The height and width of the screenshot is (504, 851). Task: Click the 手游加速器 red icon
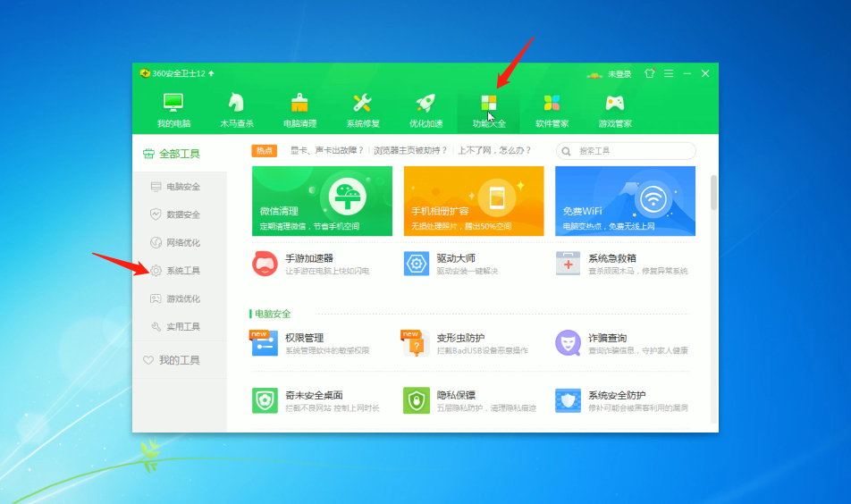[265, 264]
